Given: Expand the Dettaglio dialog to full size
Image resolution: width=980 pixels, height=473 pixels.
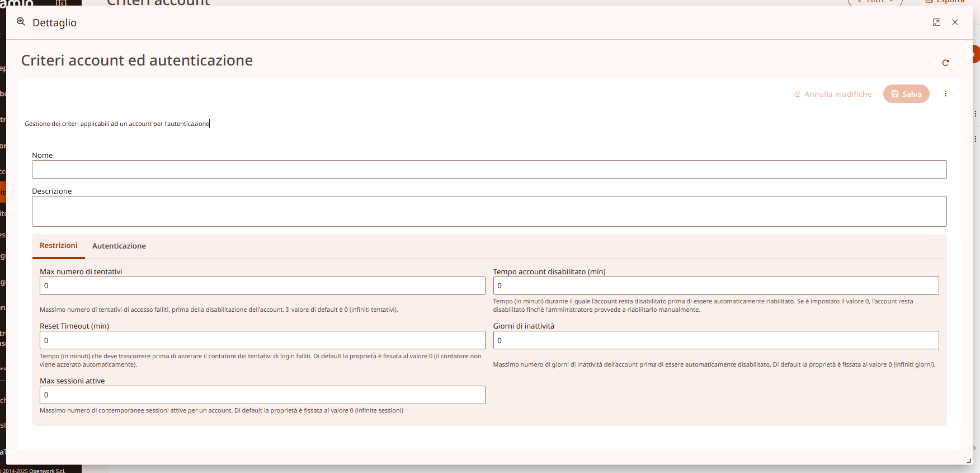Looking at the screenshot, I should coord(936,22).
